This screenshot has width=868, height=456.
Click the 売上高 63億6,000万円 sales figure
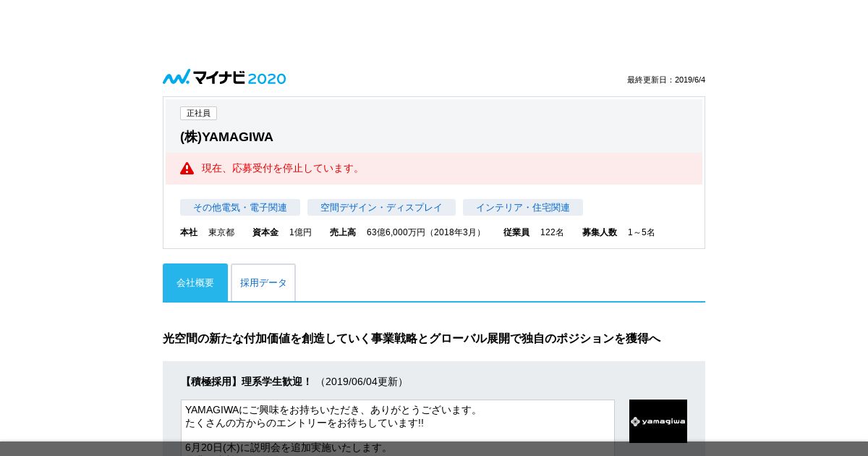coord(407,232)
